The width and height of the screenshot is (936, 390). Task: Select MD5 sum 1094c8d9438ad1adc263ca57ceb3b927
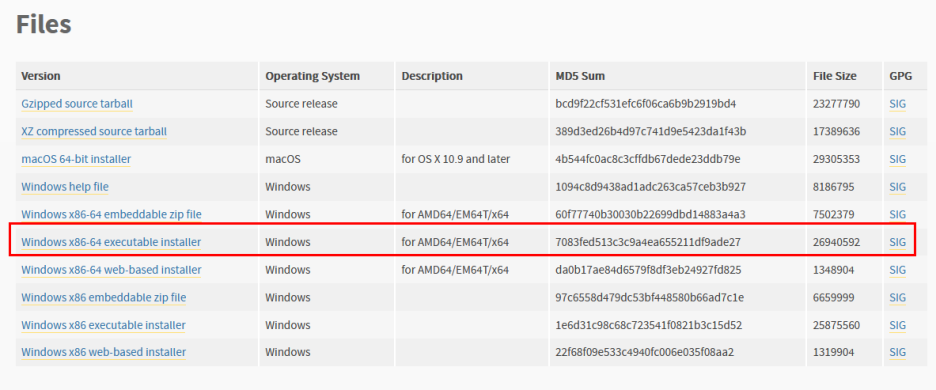pos(651,187)
